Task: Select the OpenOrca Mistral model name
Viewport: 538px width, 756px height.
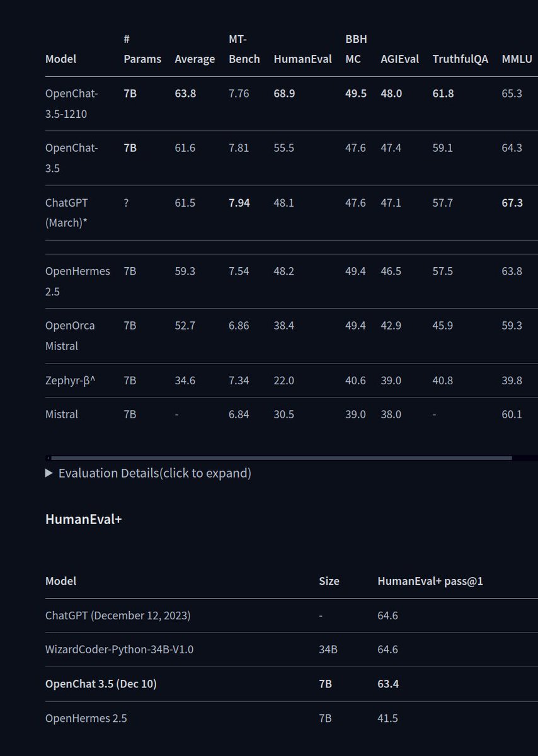Action: [x=70, y=336]
